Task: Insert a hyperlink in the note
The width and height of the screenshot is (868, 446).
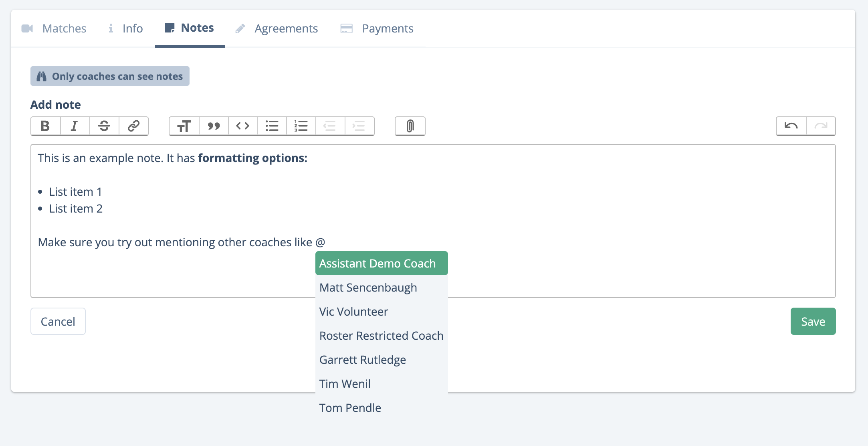Action: (133, 126)
